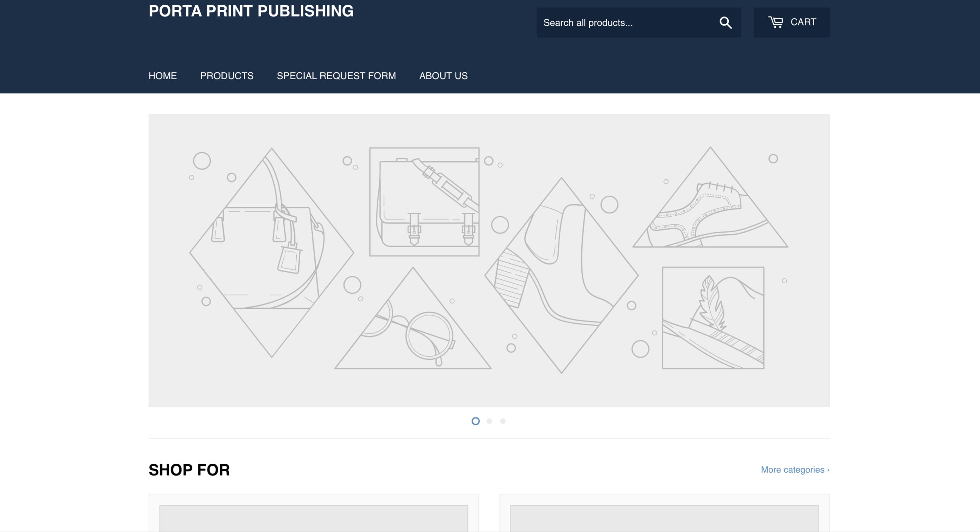This screenshot has width=980, height=532.
Task: Navigate to About Us
Action: click(x=443, y=76)
